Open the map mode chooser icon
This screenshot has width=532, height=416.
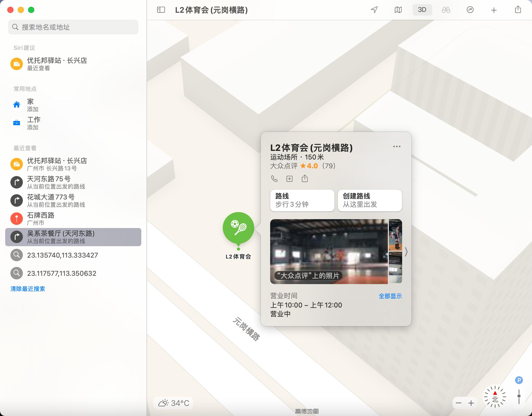(x=398, y=10)
